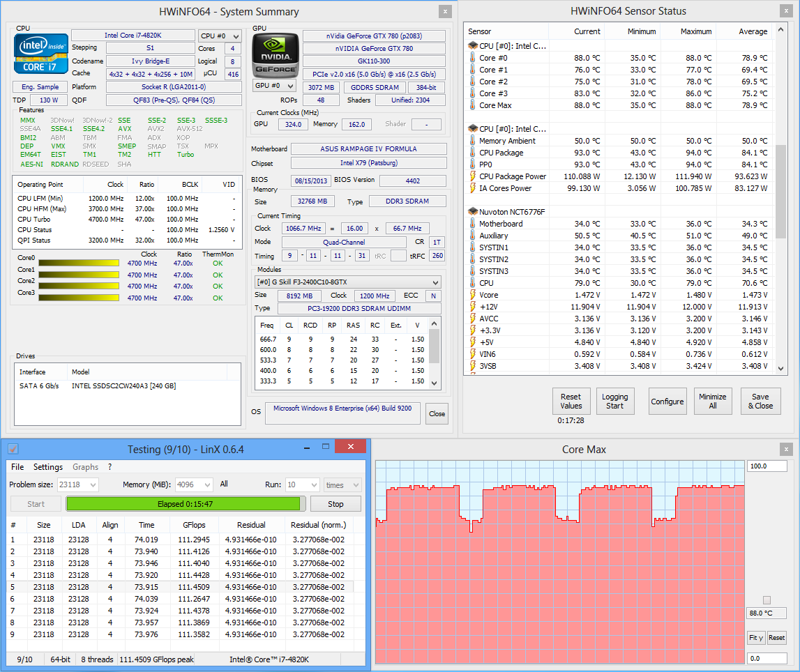Click the LinX checkmark title bar icon
Screen dimensions: 800x672
click(13, 449)
